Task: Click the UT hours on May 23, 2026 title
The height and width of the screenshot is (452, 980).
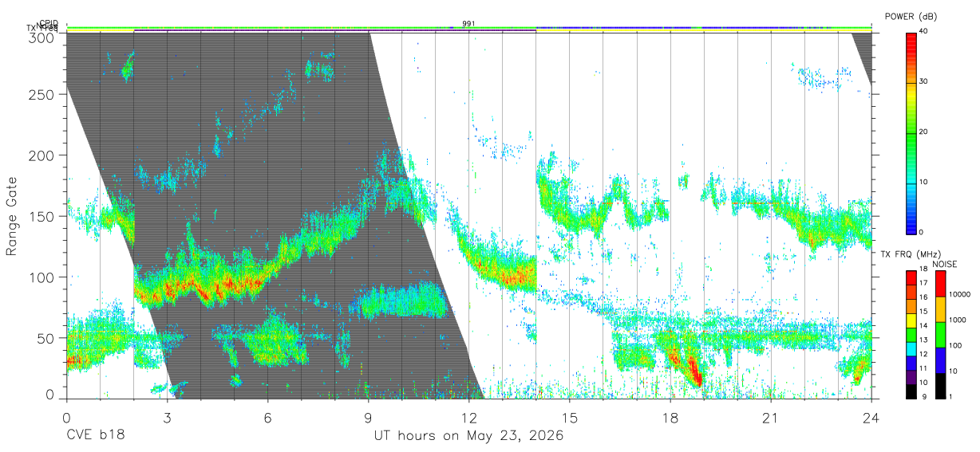Action: pyautogui.click(x=469, y=436)
